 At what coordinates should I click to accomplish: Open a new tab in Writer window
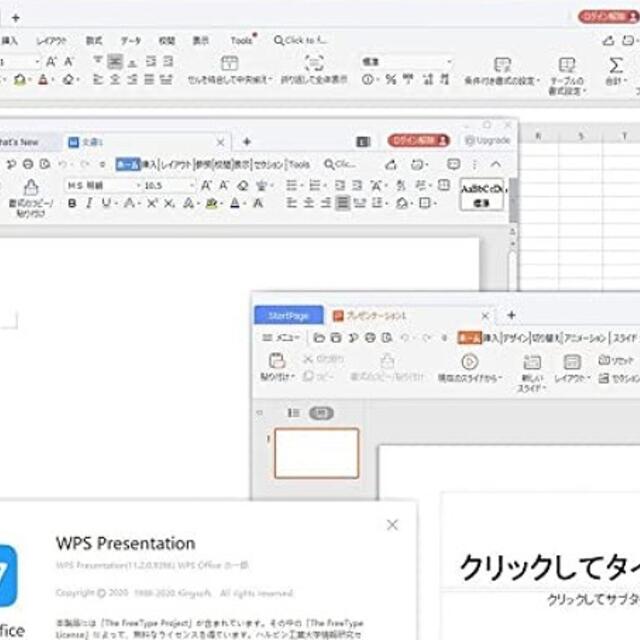tap(247, 142)
